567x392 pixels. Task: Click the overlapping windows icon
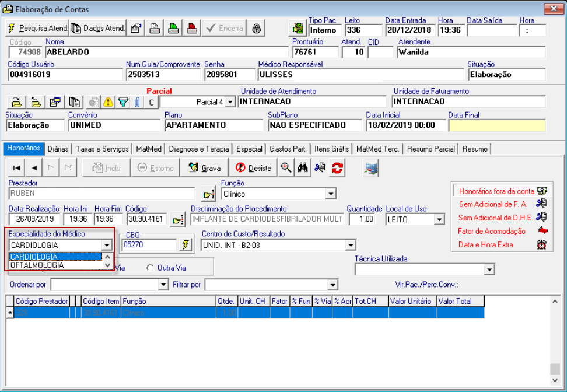pyautogui.click(x=55, y=102)
